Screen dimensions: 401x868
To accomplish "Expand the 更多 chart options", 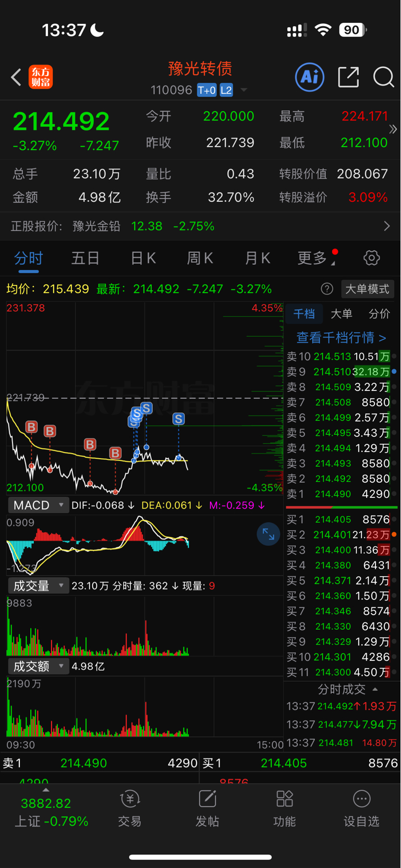I will 316,258.
